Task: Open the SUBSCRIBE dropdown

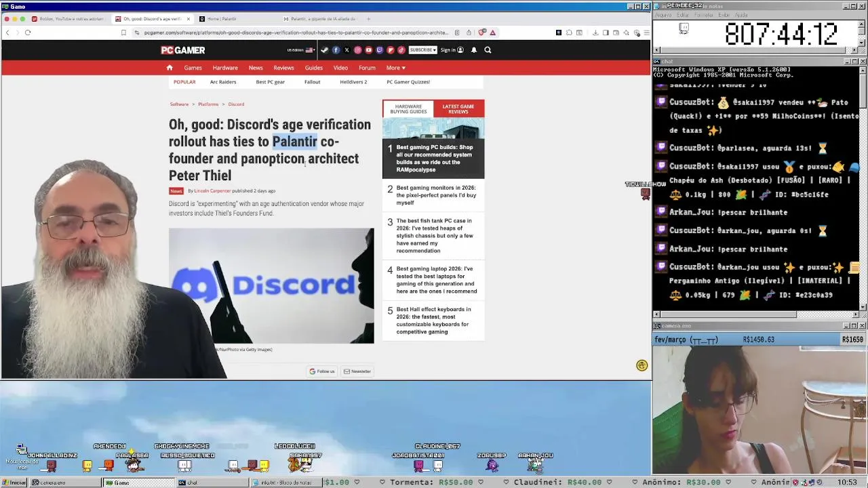Action: click(x=422, y=50)
